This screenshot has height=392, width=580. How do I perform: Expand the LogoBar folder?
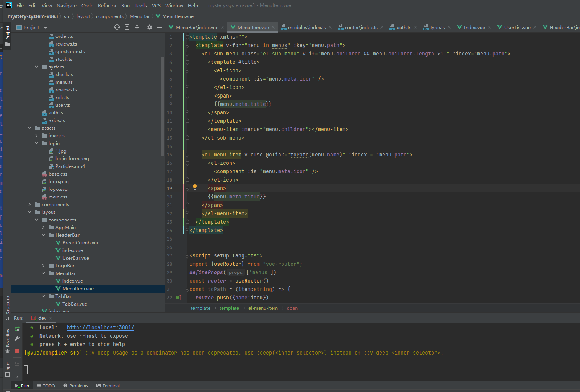point(44,265)
